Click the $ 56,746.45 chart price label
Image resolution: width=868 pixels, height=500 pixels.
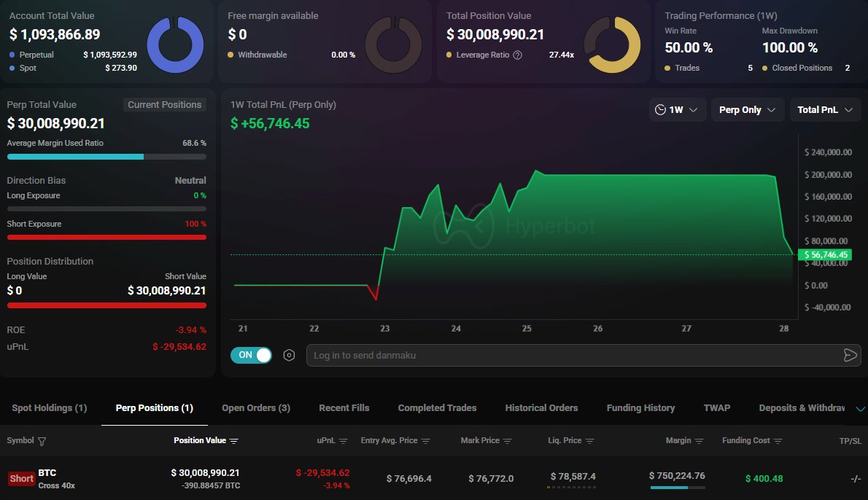(x=825, y=254)
